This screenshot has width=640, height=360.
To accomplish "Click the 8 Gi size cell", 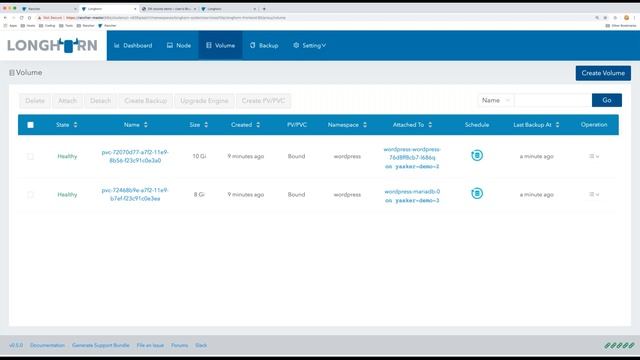I will point(199,195).
